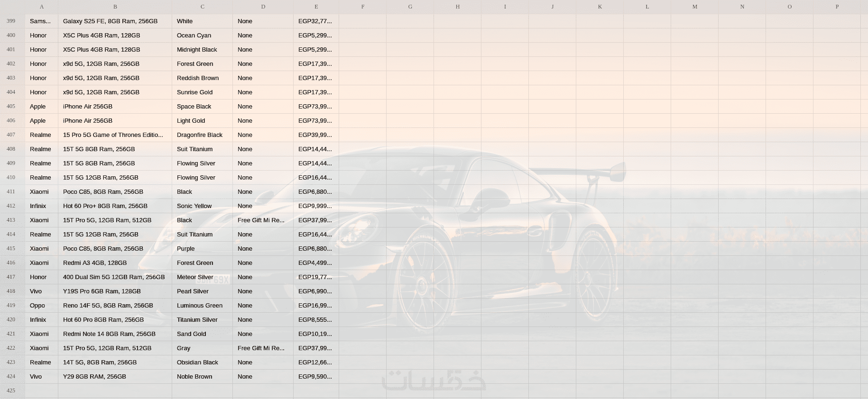Select '14T 5G, 8GB Ram, 256GB' cell
The width and height of the screenshot is (868, 399).
click(x=115, y=363)
